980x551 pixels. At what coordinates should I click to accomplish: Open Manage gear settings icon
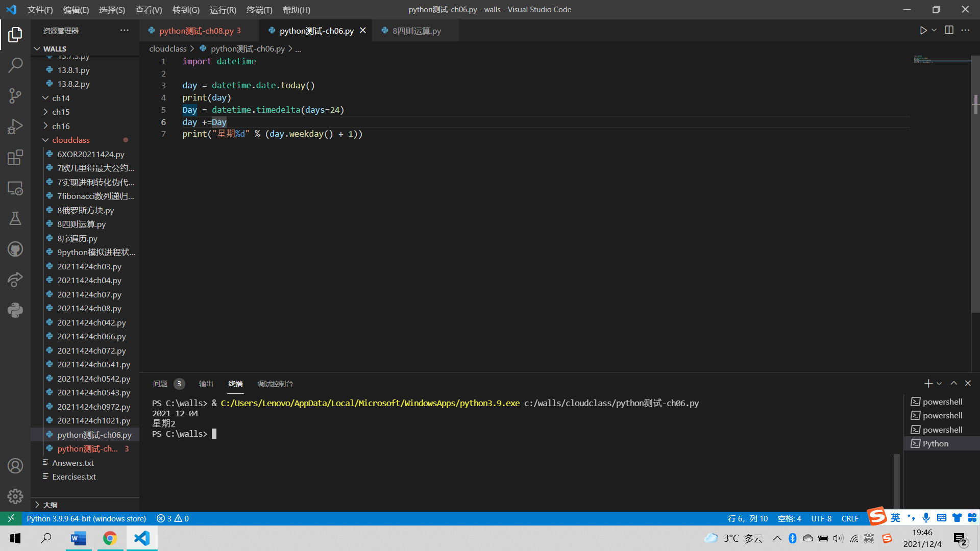(x=15, y=496)
